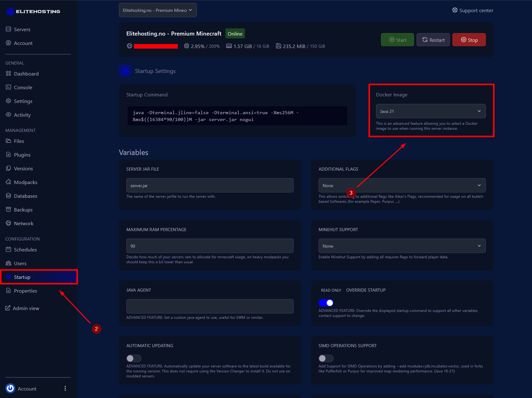Click the Settings gear icon
The image size is (532, 398).
8,101
